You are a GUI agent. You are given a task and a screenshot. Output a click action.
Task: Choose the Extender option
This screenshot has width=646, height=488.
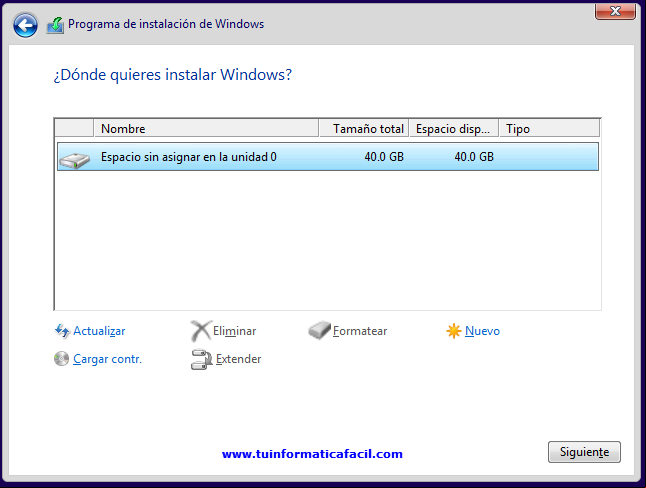239,359
